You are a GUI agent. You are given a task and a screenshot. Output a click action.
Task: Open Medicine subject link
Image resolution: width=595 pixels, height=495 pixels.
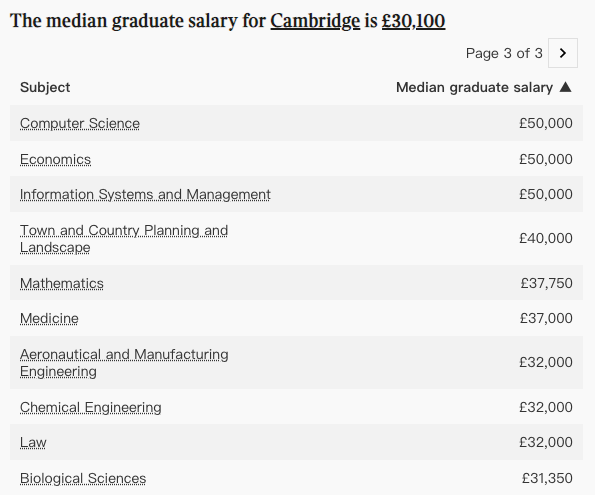tap(49, 318)
